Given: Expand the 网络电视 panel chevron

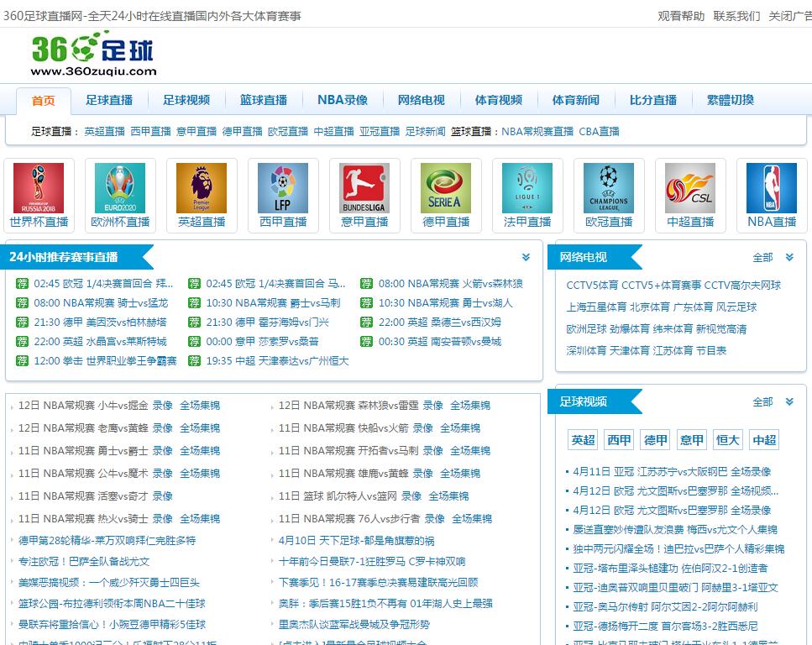Looking at the screenshot, I should 789,257.
